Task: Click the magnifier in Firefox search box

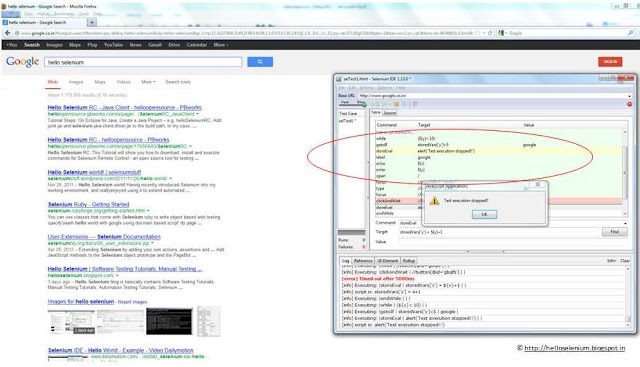Action: (x=631, y=33)
